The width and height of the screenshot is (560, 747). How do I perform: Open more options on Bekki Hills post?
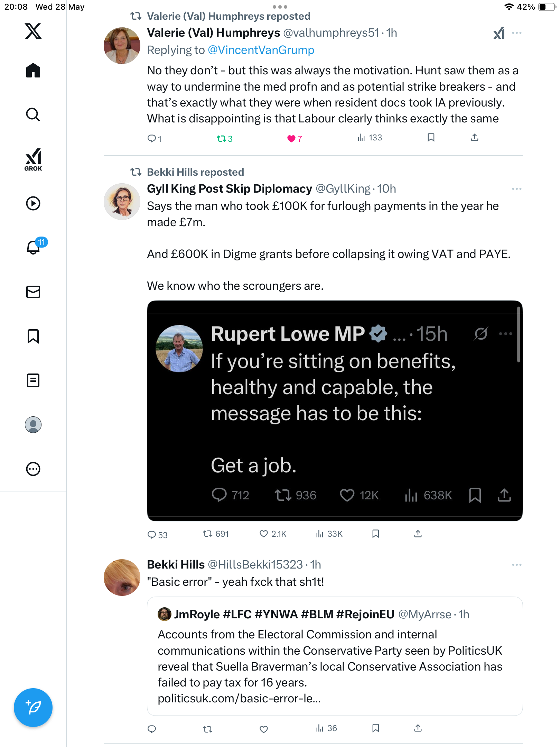[517, 565]
